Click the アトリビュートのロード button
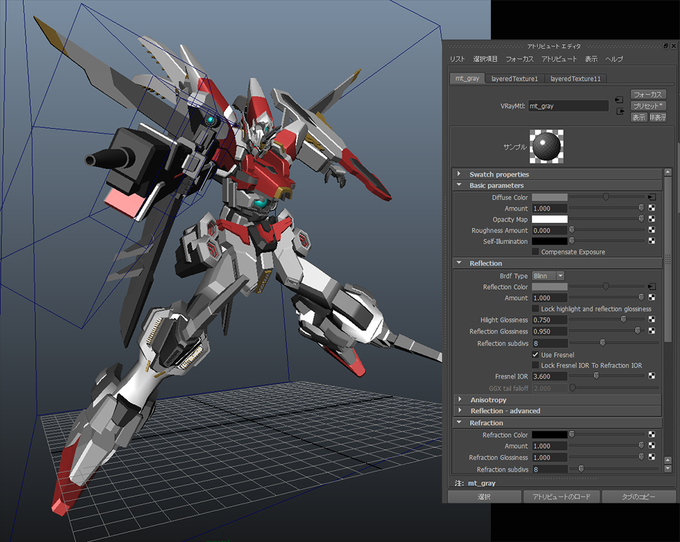The image size is (680, 542). (561, 496)
